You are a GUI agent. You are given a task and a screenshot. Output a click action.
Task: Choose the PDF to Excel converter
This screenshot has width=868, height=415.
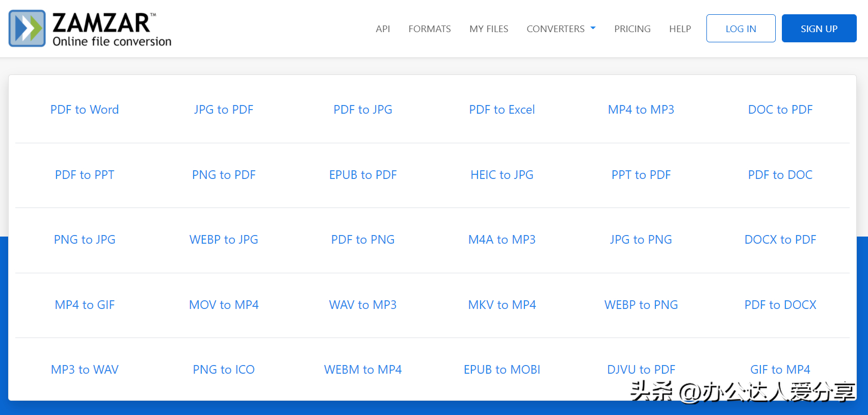point(502,110)
